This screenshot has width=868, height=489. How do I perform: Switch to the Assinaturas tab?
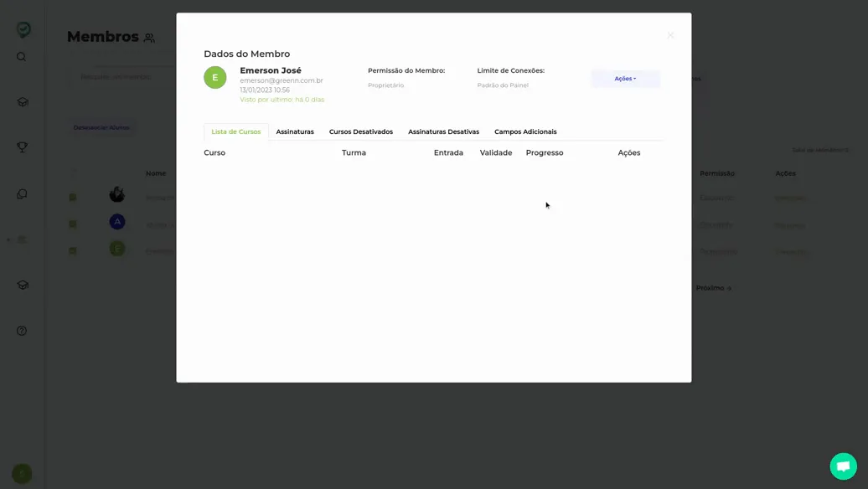click(x=295, y=131)
